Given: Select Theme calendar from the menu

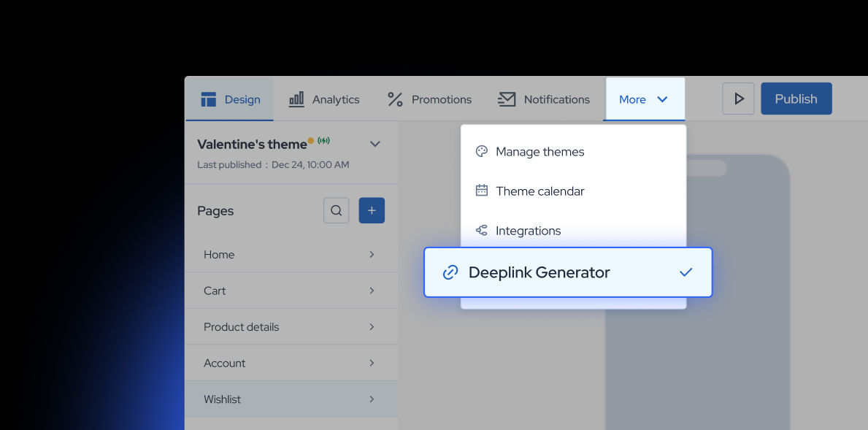Looking at the screenshot, I should pos(573,191).
